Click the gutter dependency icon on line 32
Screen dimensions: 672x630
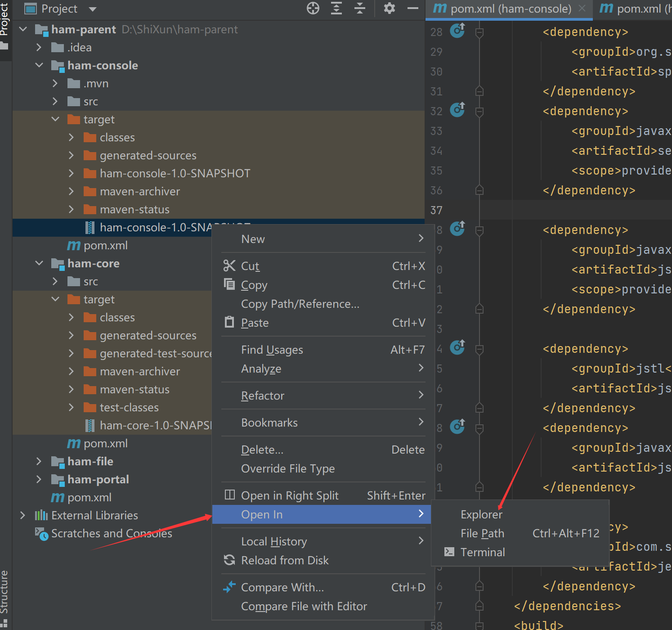click(x=457, y=110)
